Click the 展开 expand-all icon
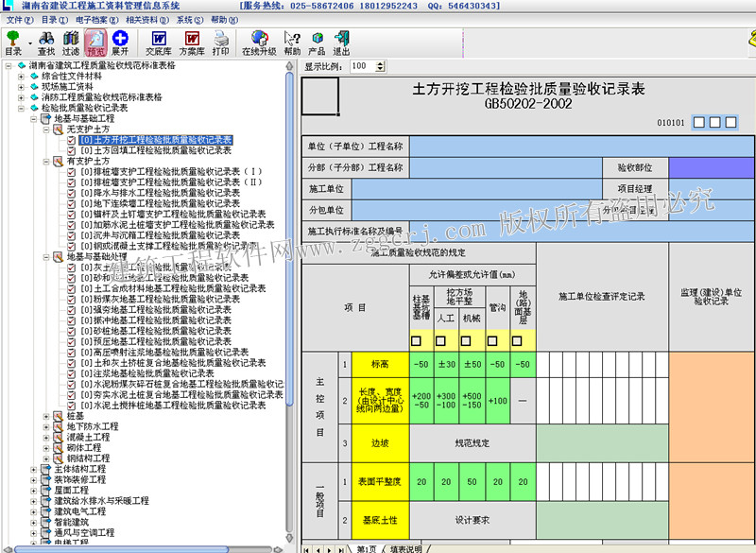 tap(120, 43)
